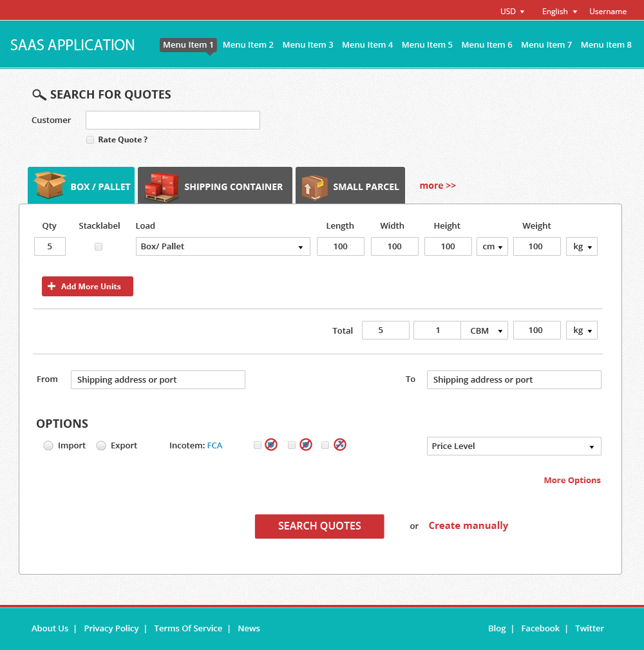Image resolution: width=644 pixels, height=650 pixels.
Task: Open Menu Item 4 in the navigation
Action: tap(367, 44)
